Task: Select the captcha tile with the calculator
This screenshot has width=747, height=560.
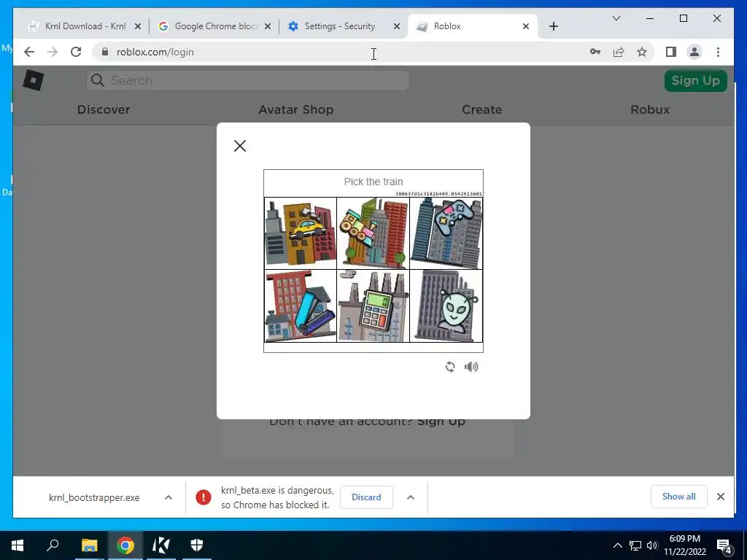Action: point(373,306)
